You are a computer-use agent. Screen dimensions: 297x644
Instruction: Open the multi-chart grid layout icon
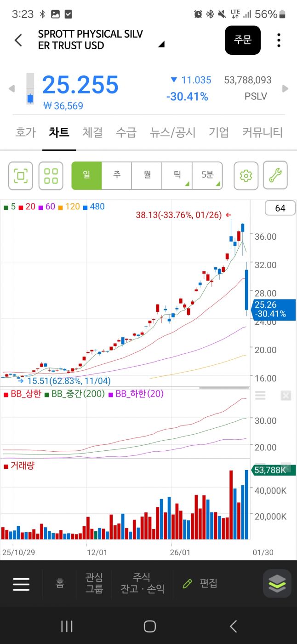click(51, 175)
